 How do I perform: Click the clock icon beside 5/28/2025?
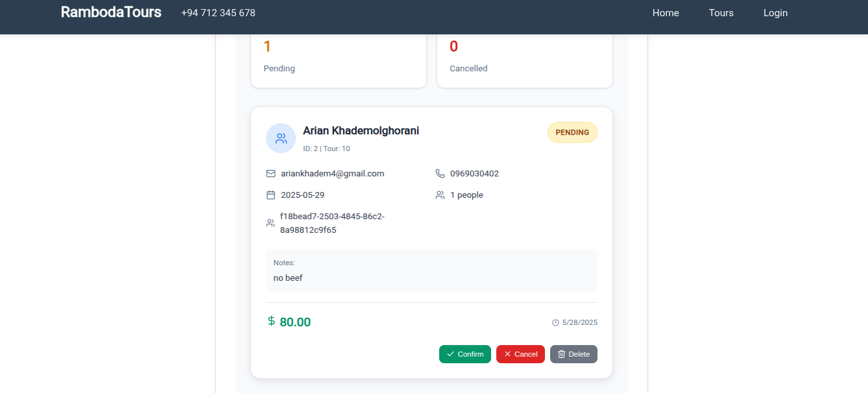point(555,322)
